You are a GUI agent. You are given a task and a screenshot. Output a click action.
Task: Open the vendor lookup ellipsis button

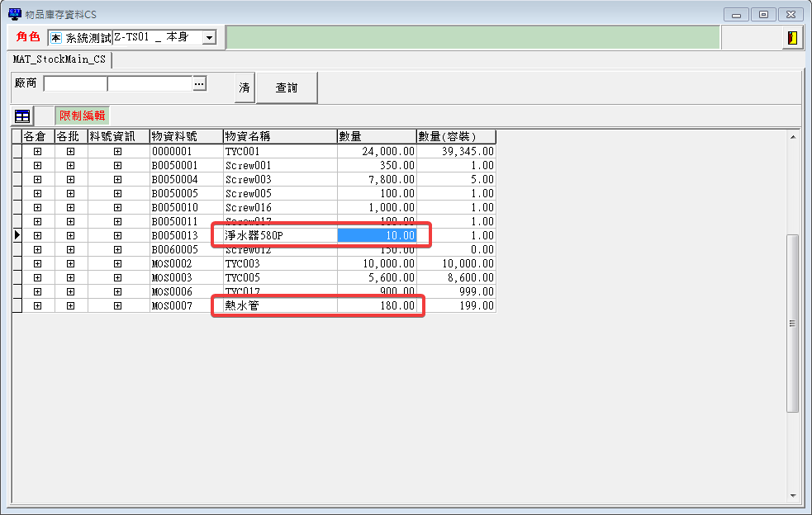click(x=198, y=83)
